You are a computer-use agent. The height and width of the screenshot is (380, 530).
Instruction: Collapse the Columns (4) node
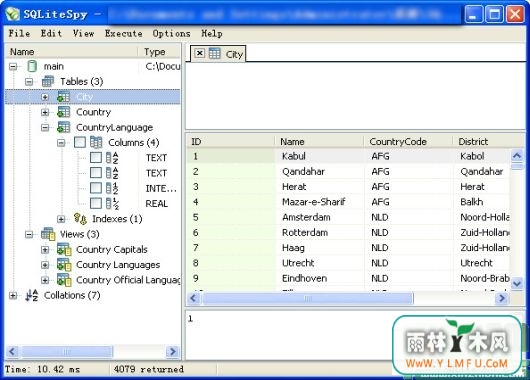click(x=61, y=143)
